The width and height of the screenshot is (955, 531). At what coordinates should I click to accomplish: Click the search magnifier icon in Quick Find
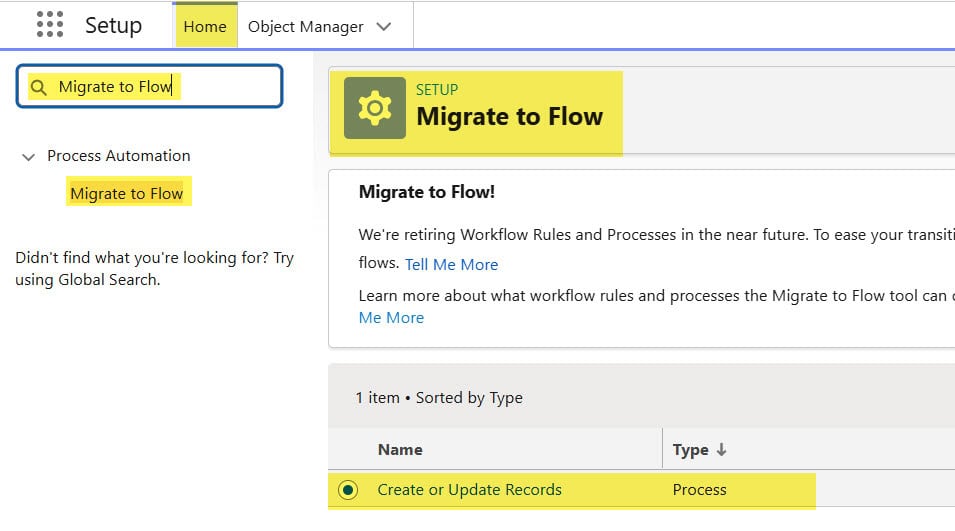pos(38,87)
